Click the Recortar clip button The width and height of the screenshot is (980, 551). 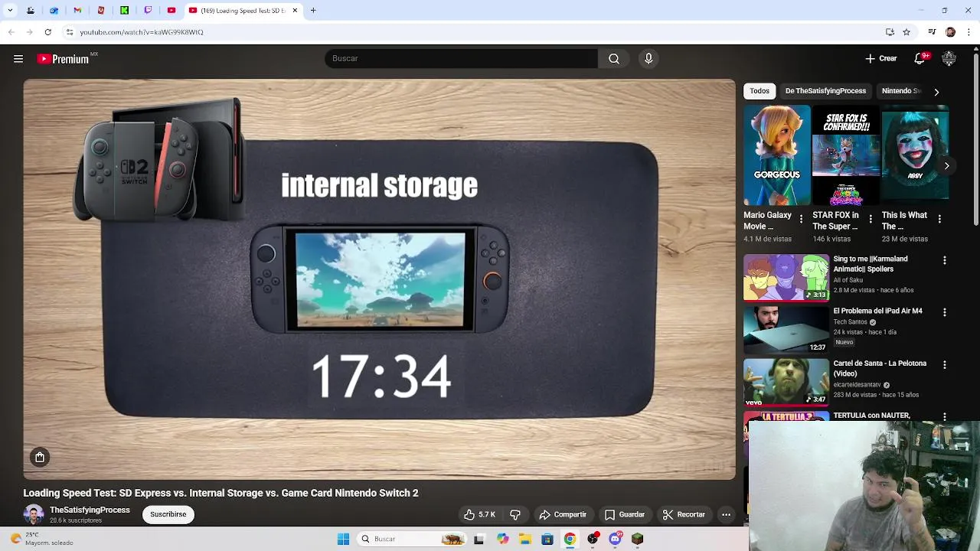(684, 515)
